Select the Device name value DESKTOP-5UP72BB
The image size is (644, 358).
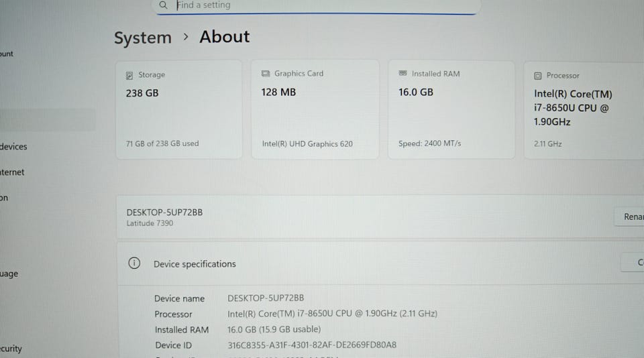click(266, 298)
